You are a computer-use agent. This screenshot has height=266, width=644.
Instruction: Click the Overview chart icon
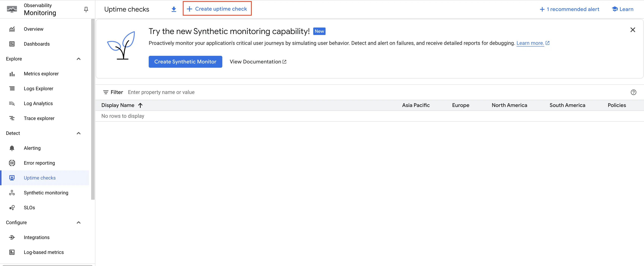12,29
